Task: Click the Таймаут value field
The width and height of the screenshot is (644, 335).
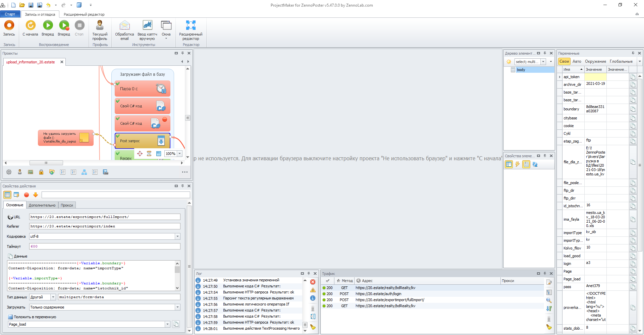Action: [x=105, y=246]
